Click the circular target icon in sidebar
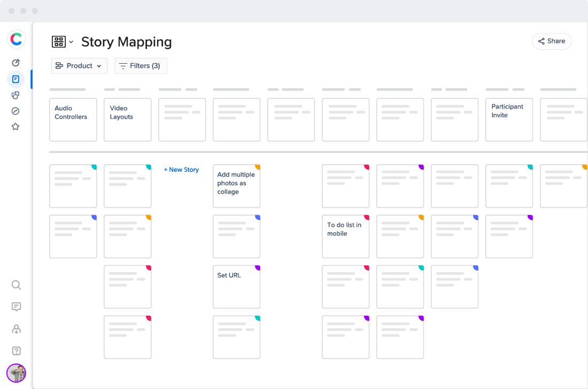The image size is (588, 389). [x=16, y=63]
